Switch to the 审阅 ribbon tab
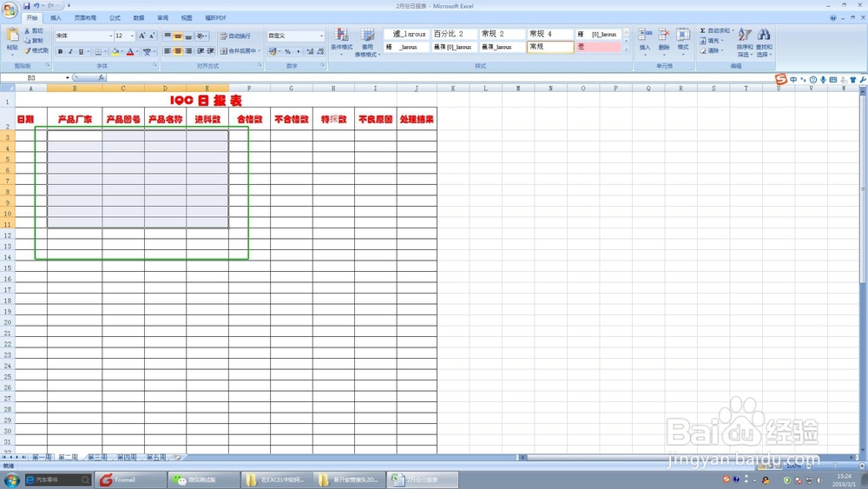 pyautogui.click(x=163, y=17)
